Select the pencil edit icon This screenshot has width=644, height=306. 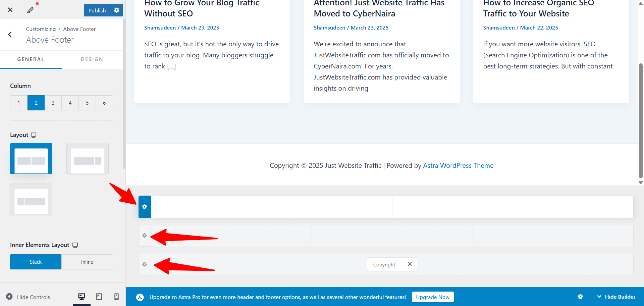coord(30,10)
